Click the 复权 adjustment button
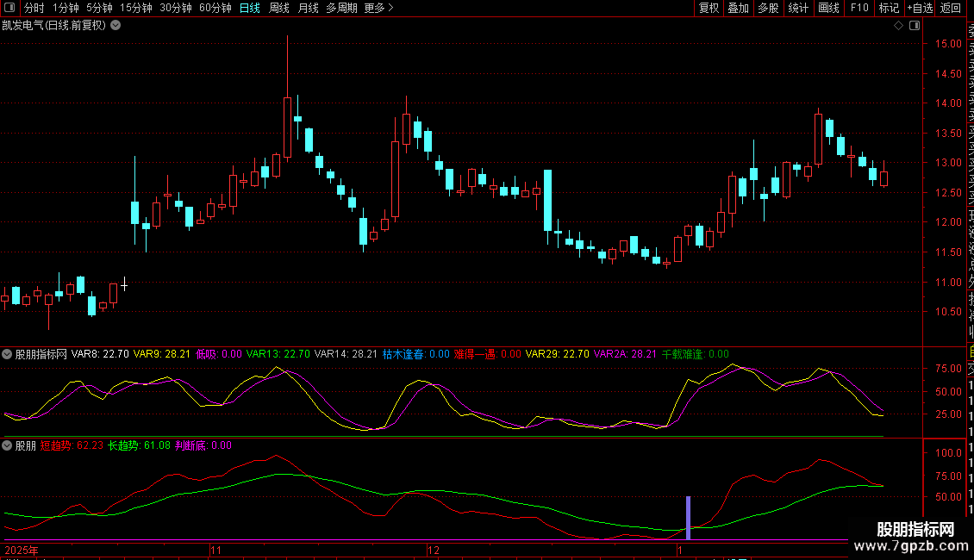Image resolution: width=974 pixels, height=560 pixels. pos(709,8)
